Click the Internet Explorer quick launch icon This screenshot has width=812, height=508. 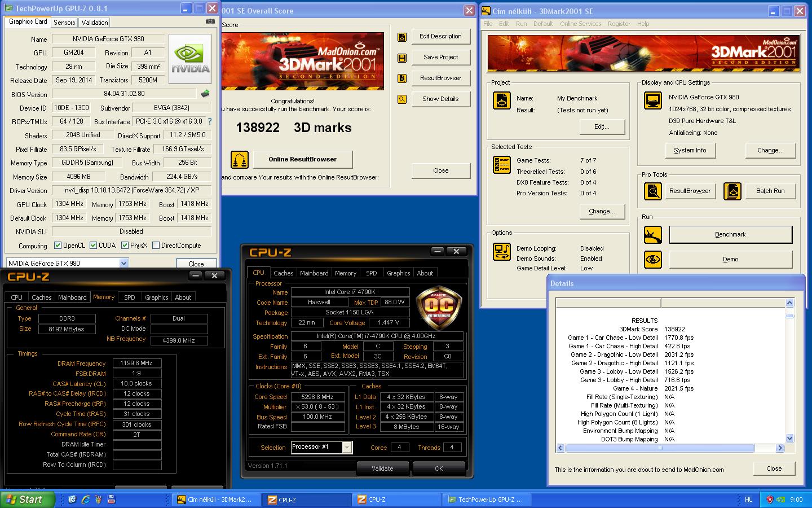pos(86,500)
